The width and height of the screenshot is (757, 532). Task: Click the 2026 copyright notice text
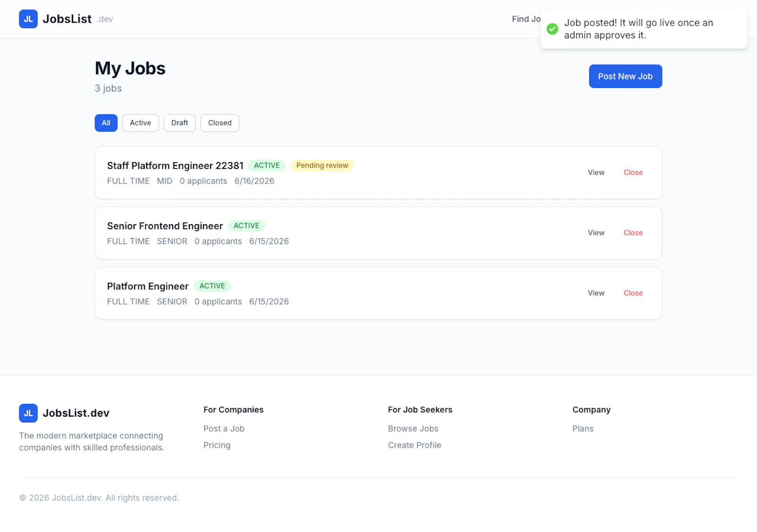(99, 498)
